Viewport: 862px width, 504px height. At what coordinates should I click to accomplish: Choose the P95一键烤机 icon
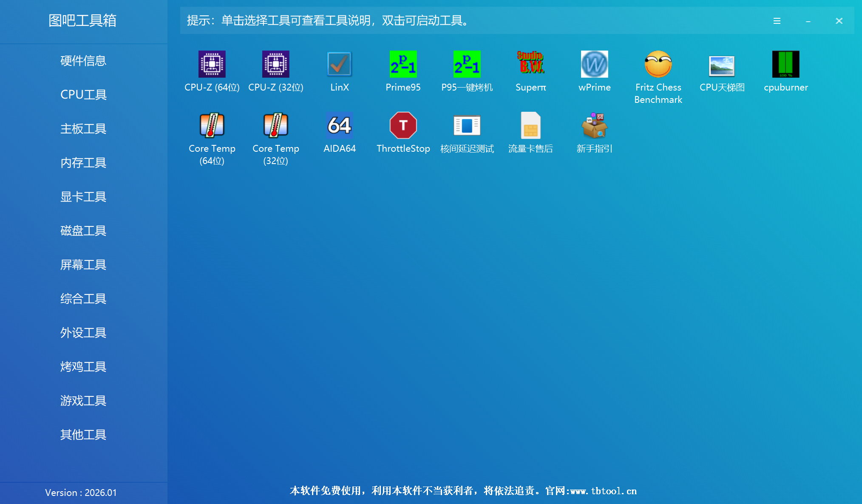pyautogui.click(x=467, y=64)
